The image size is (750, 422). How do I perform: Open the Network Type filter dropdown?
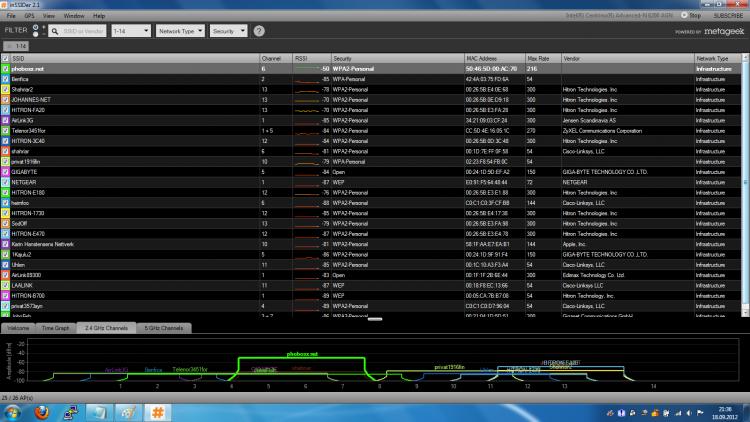(180, 31)
